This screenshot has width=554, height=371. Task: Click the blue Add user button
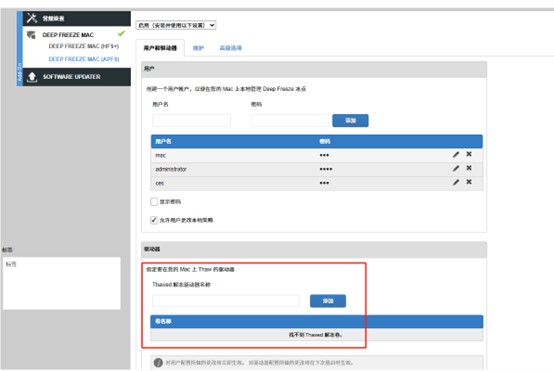[x=350, y=120]
